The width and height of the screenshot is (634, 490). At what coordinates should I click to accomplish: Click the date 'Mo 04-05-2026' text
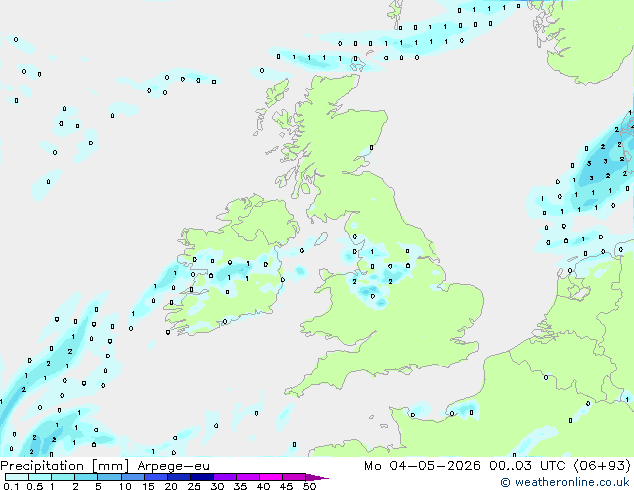click(422, 466)
